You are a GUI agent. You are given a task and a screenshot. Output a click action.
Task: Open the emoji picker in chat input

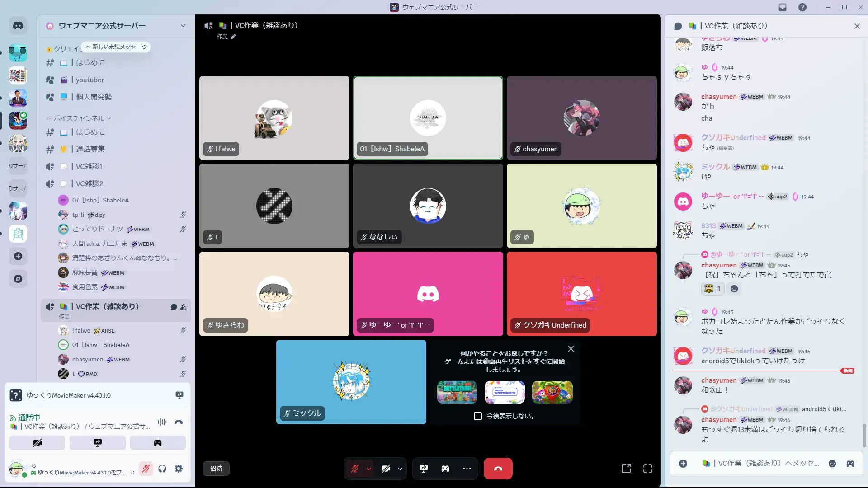pyautogui.click(x=832, y=464)
